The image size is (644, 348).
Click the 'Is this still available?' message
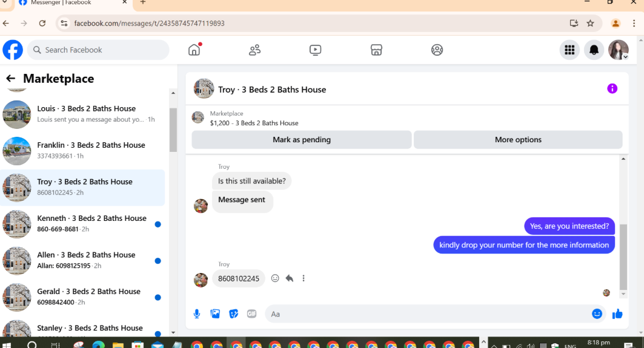tap(252, 181)
